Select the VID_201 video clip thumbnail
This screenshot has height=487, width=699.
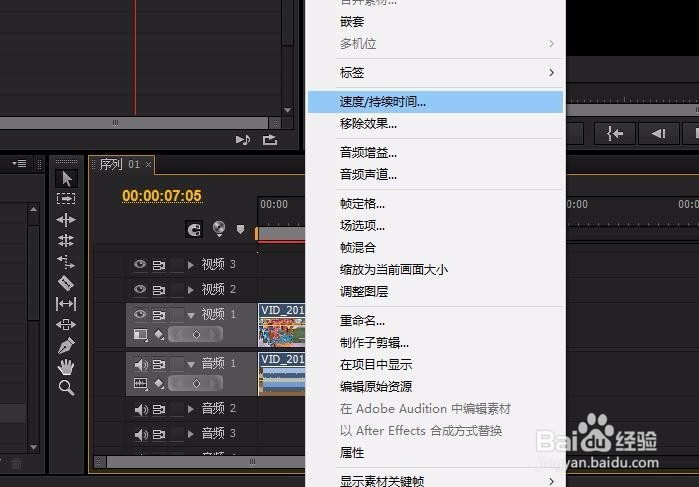[282, 325]
